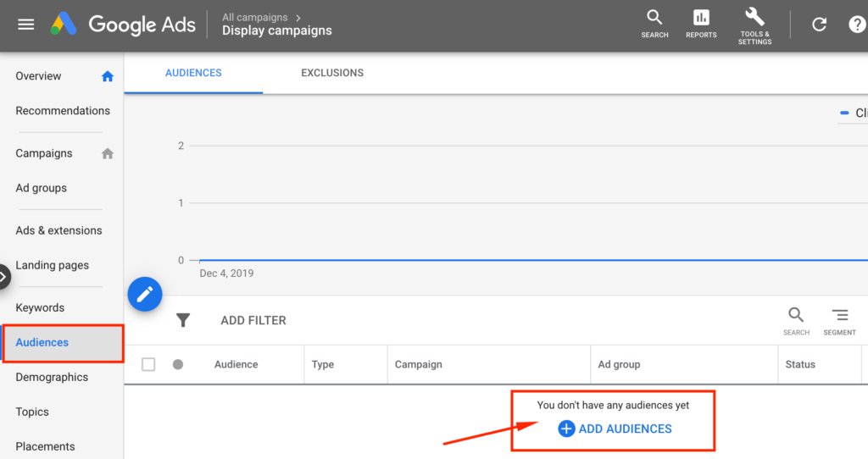Image resolution: width=868 pixels, height=459 pixels.
Task: Click the refresh icon
Action: (819, 25)
